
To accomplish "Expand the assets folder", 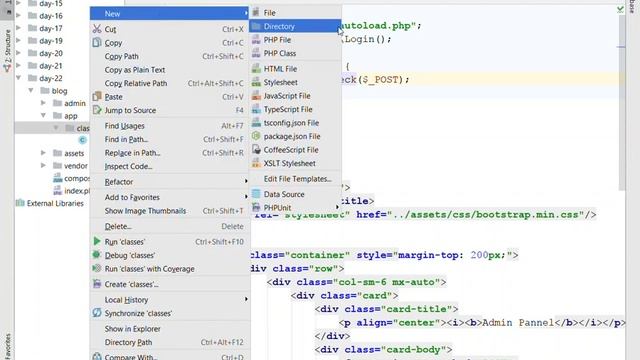I will click(x=43, y=153).
